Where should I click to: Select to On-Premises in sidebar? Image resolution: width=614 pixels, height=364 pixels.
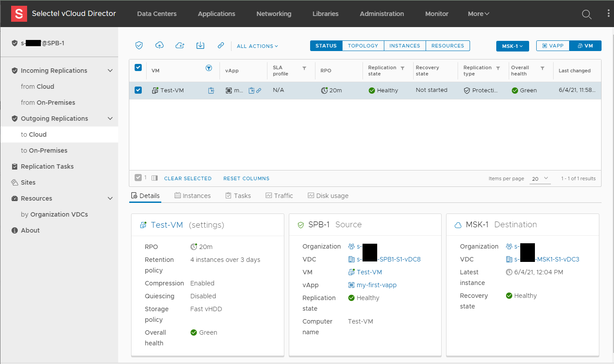coord(44,150)
